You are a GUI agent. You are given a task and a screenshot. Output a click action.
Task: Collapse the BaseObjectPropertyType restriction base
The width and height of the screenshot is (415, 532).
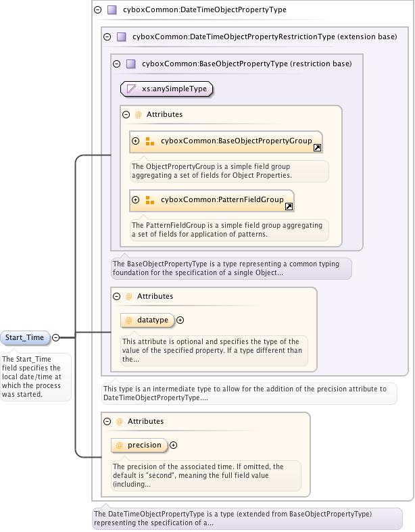[x=116, y=64]
